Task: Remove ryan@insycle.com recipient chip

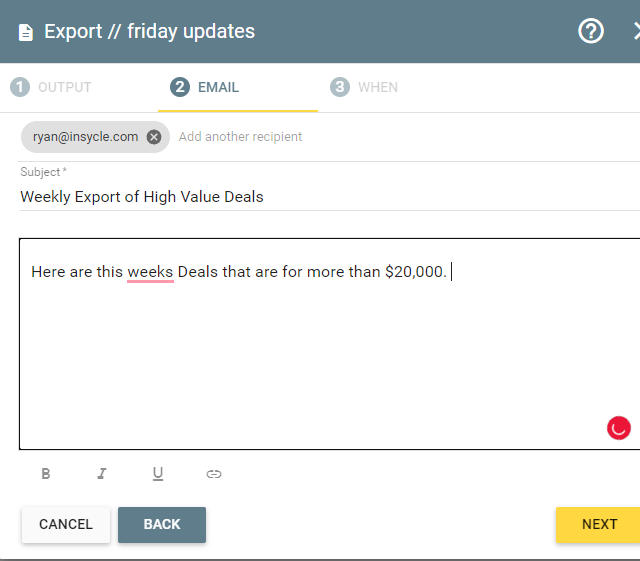Action: [154, 137]
